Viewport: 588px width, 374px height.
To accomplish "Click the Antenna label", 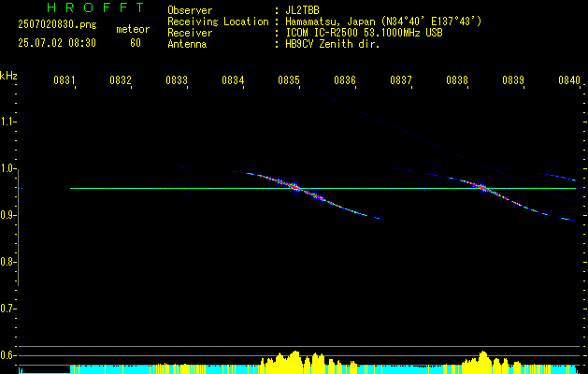I will point(187,44).
